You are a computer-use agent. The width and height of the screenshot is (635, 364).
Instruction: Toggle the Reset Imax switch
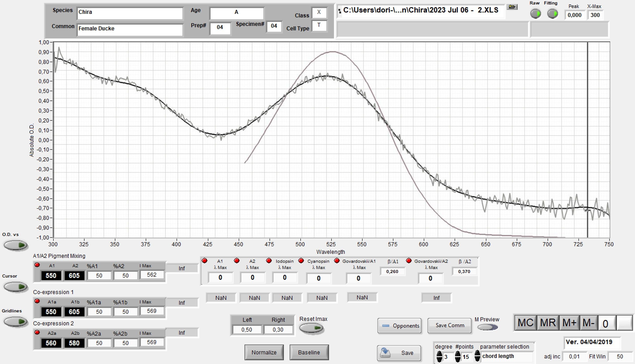[312, 328]
